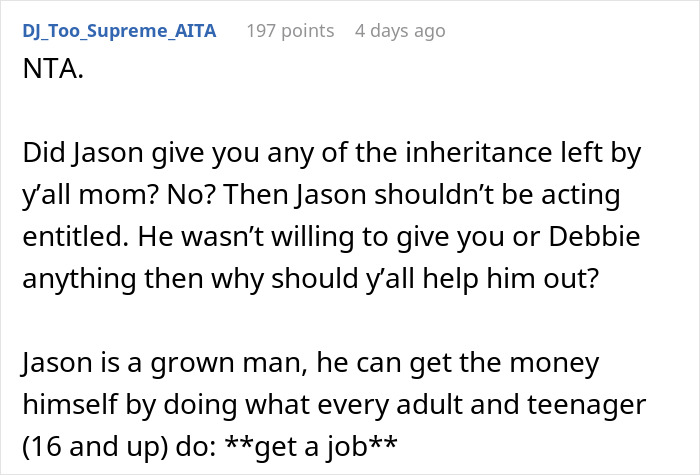Screen dimensions: 700x475
Task: Click the word entitled in the comment
Action: [x=72, y=236]
